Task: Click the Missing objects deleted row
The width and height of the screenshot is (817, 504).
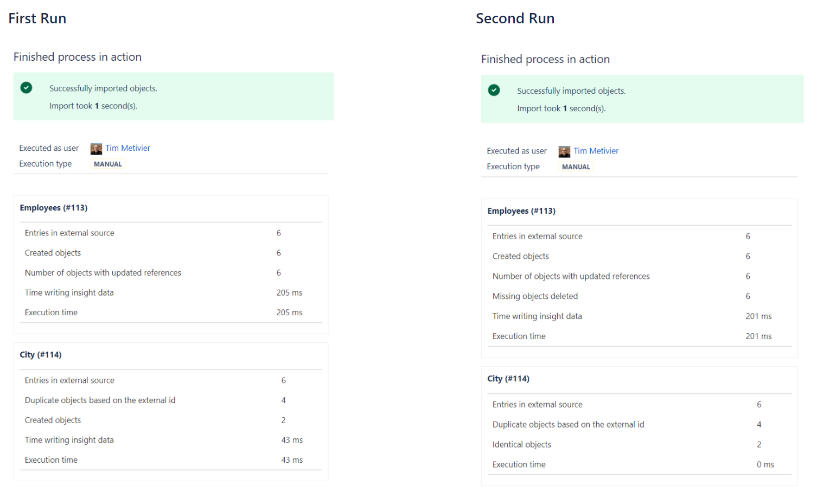Action: [639, 296]
